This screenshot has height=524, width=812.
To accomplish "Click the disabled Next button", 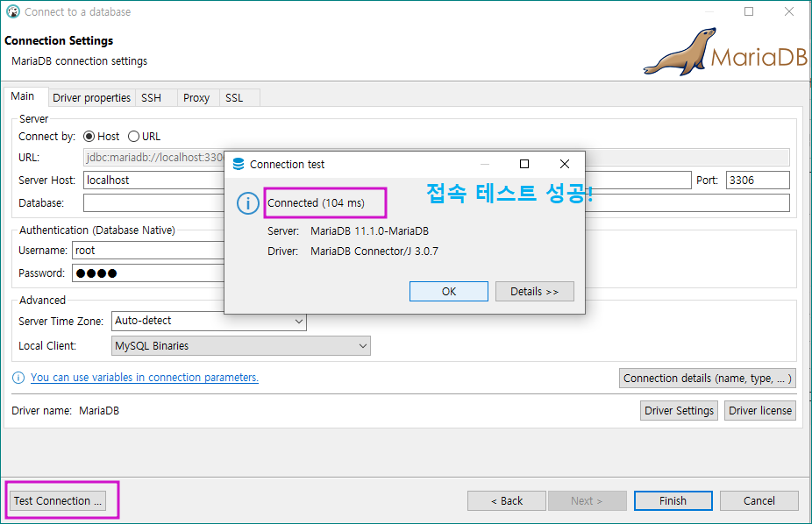I will click(x=588, y=500).
